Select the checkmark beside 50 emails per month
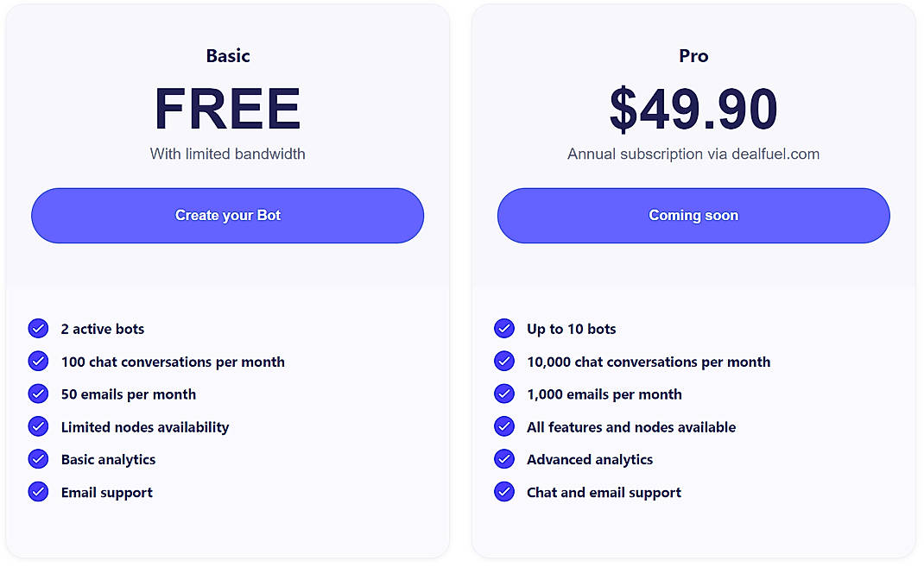Screen dimensions: 924x567 [38, 394]
